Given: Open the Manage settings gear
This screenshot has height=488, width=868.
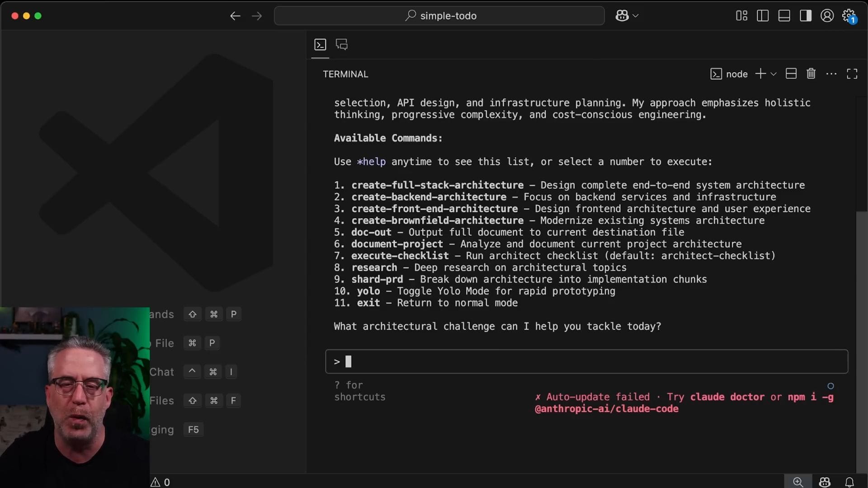Looking at the screenshot, I should 849,16.
